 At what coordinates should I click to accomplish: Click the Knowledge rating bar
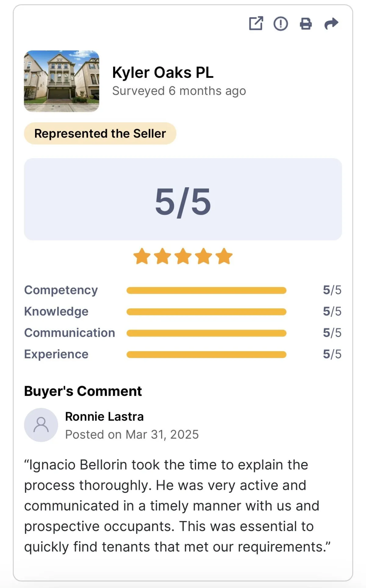(206, 312)
